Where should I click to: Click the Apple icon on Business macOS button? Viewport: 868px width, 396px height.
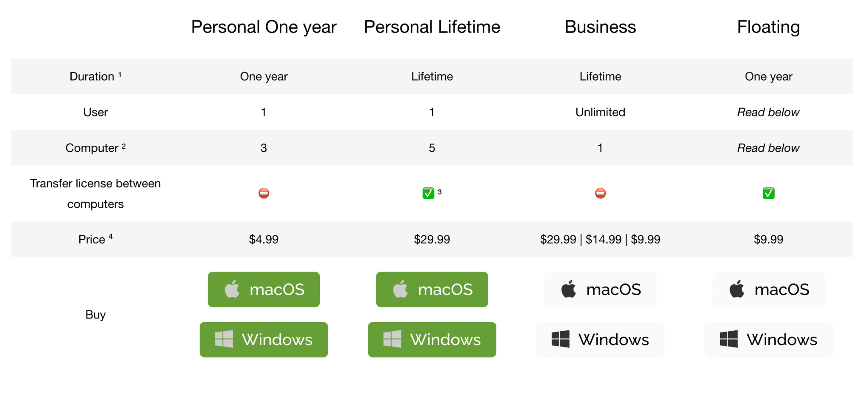[x=568, y=289]
